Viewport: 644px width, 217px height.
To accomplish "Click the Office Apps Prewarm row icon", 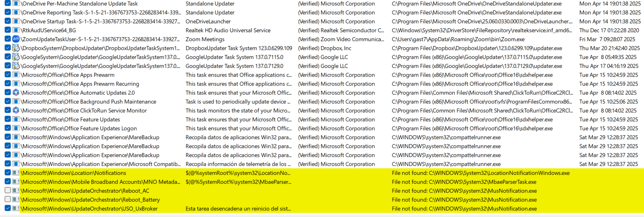I will [x=16, y=75].
